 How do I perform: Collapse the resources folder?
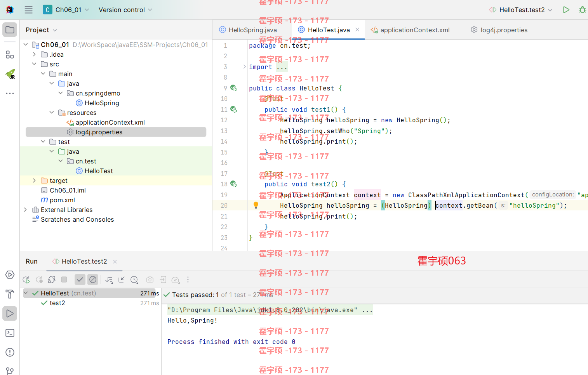(52, 113)
